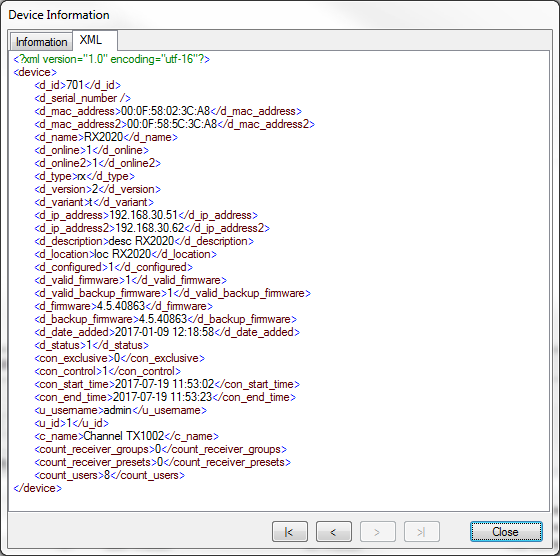Click the d_online line
This screenshot has width=560, height=556.
[x=91, y=150]
